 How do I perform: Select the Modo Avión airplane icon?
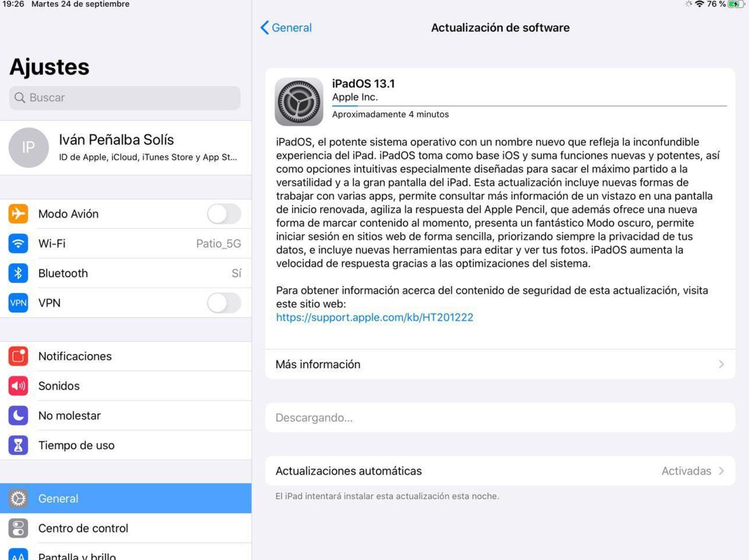pyautogui.click(x=18, y=214)
